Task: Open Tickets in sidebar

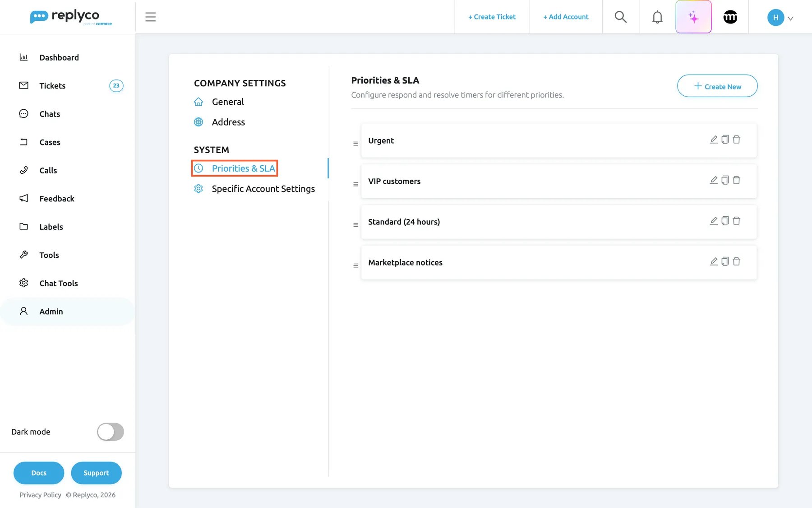Action: pos(68,86)
